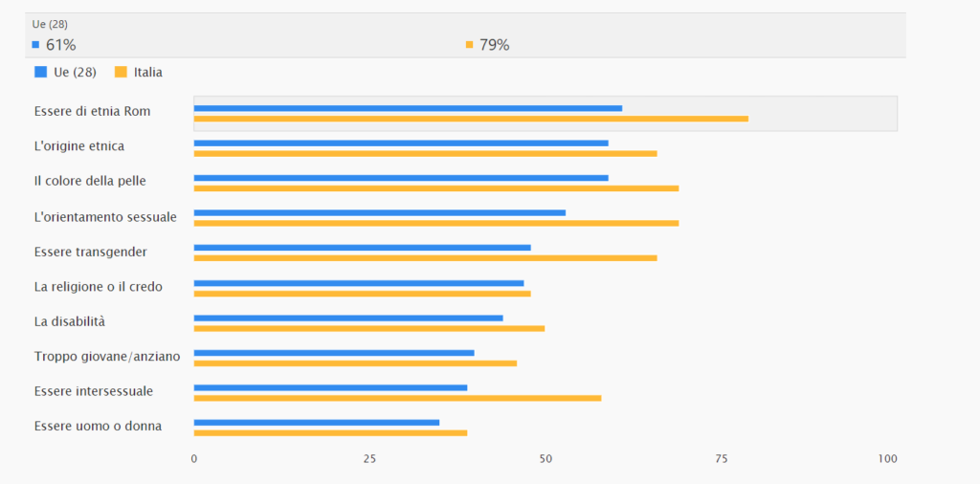This screenshot has height=484, width=980.
Task: Click the orange Italia legend swatch
Action: coord(121,72)
